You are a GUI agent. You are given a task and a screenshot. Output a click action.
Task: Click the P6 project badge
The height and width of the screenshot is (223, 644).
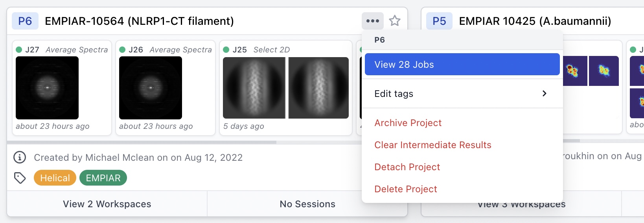[25, 21]
